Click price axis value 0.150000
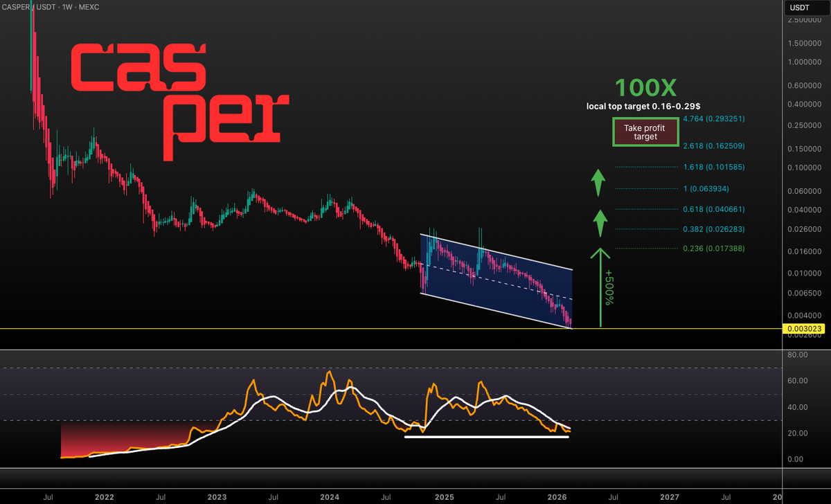 pyautogui.click(x=805, y=149)
